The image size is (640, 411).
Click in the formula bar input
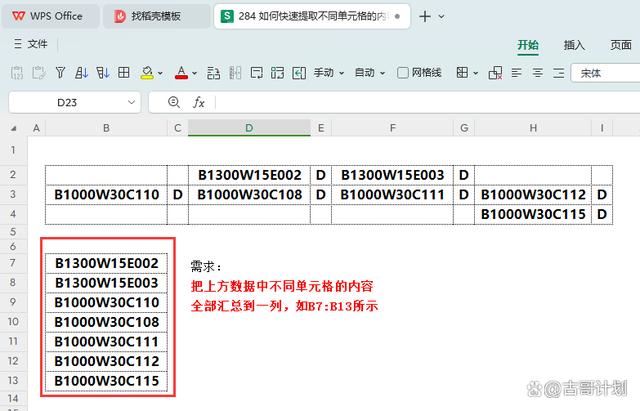pyautogui.click(x=427, y=102)
